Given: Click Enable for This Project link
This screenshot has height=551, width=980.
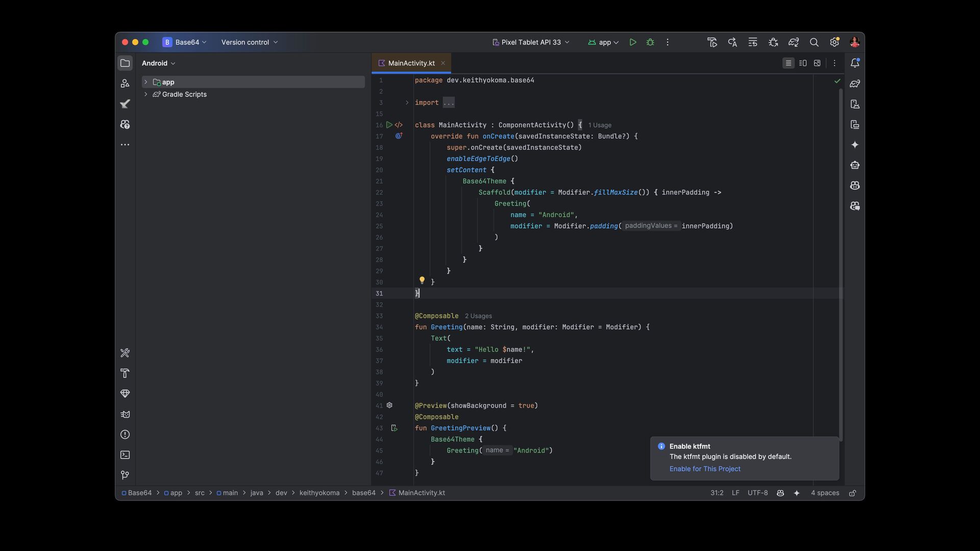Looking at the screenshot, I should pos(705,469).
